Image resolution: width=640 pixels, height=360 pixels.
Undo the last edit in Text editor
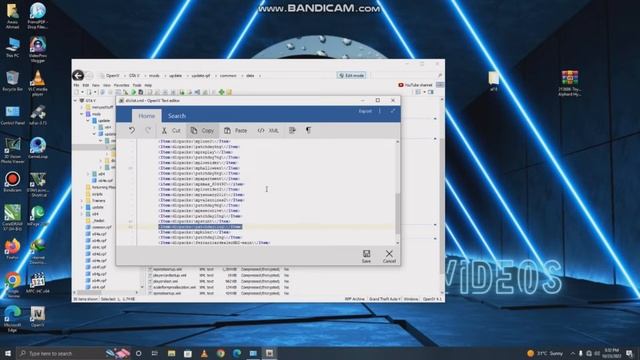131,130
